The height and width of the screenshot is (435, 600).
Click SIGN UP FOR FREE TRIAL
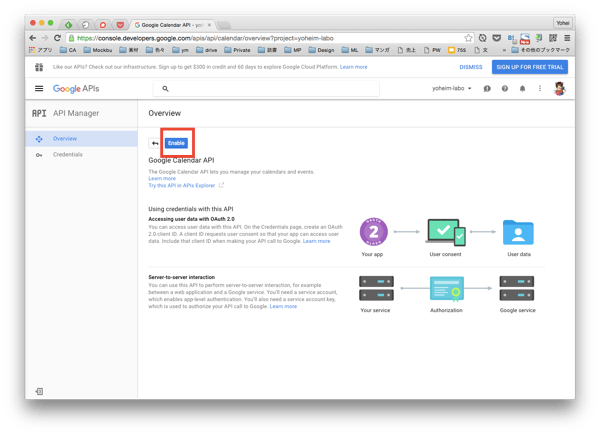[x=530, y=67]
